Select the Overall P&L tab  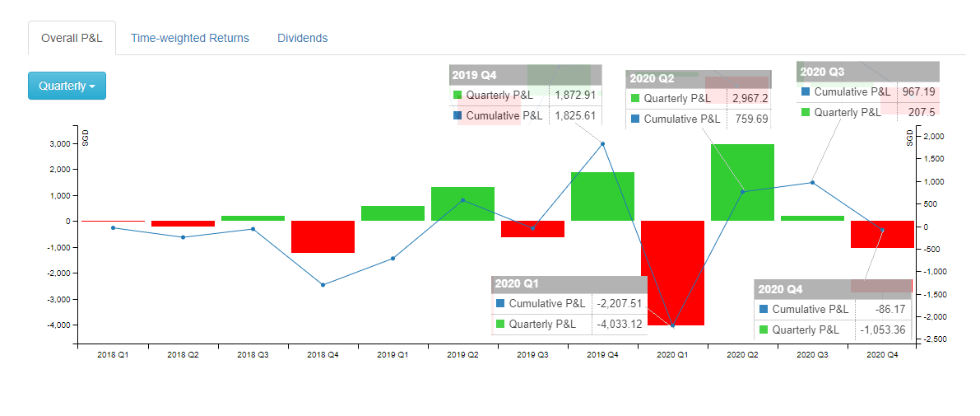point(72,38)
